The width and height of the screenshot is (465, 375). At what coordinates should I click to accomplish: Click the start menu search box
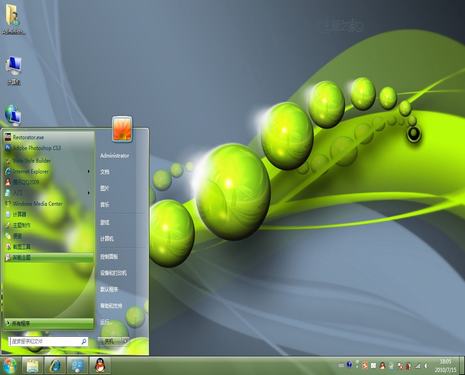pyautogui.click(x=49, y=341)
